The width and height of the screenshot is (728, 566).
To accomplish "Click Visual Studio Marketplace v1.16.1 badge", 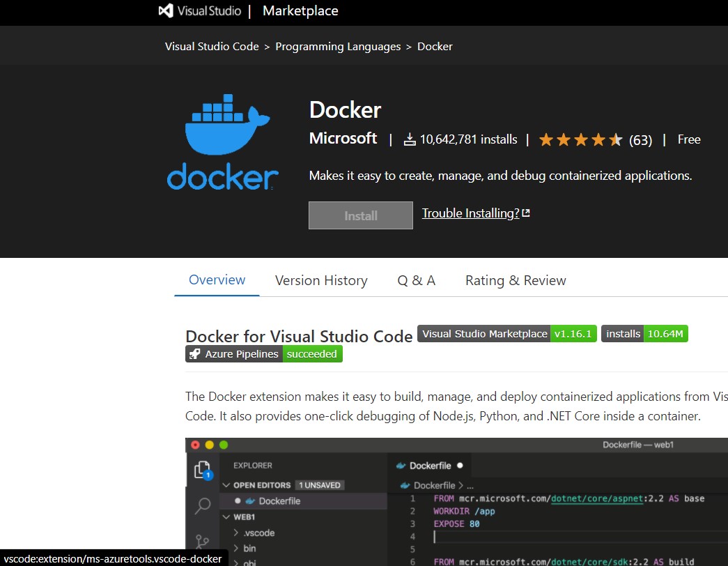I will [x=507, y=334].
